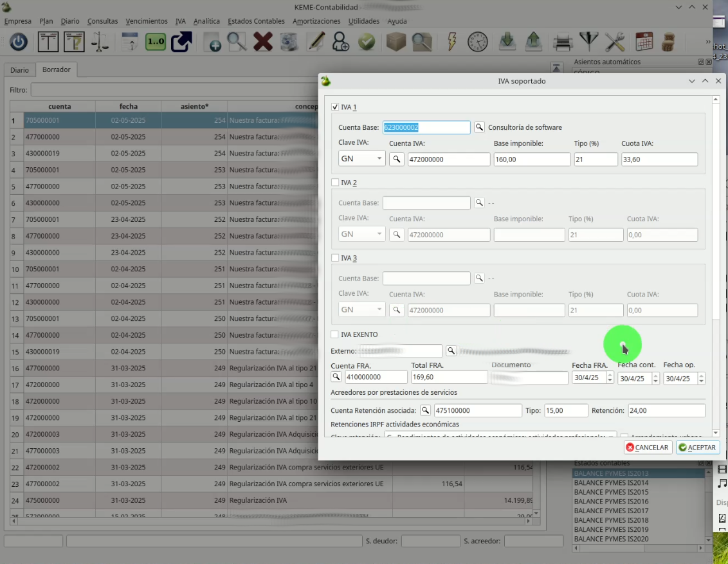Click the coin stack toolbar icon
This screenshot has width=728, height=564.
668,42
